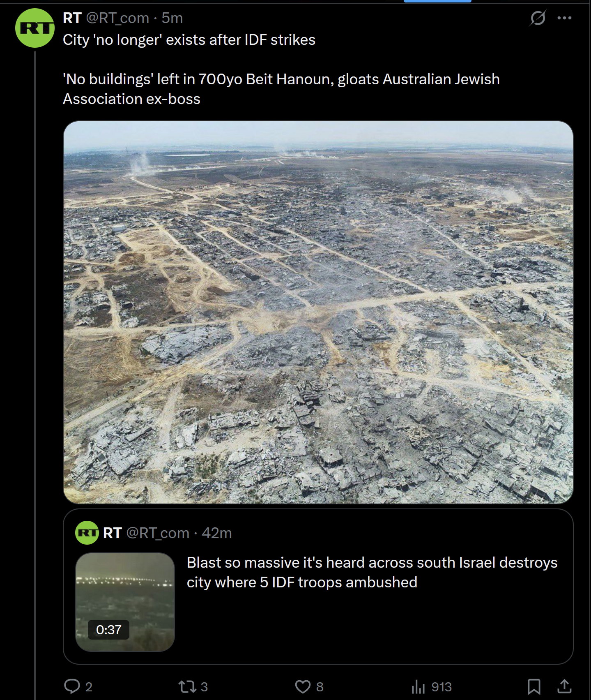Viewport: 591px width, 700px height.
Task: Click the 0:37 duration badge
Action: click(109, 630)
